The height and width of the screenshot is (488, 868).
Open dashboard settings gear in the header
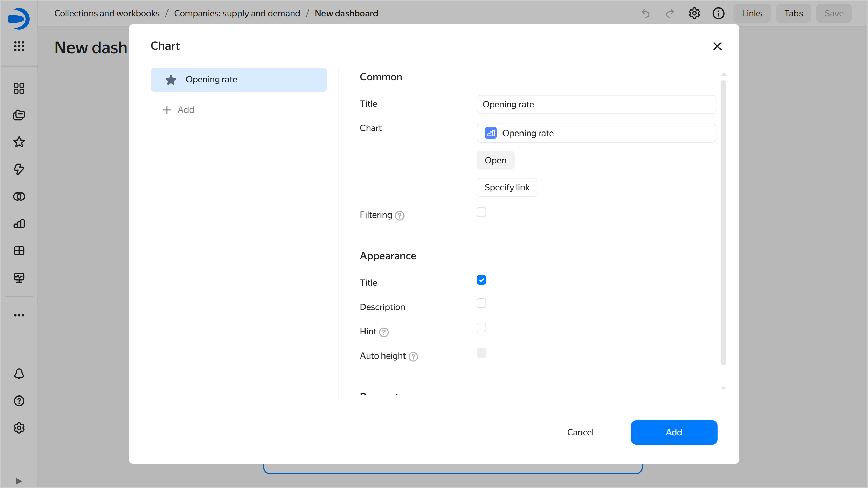click(x=694, y=13)
